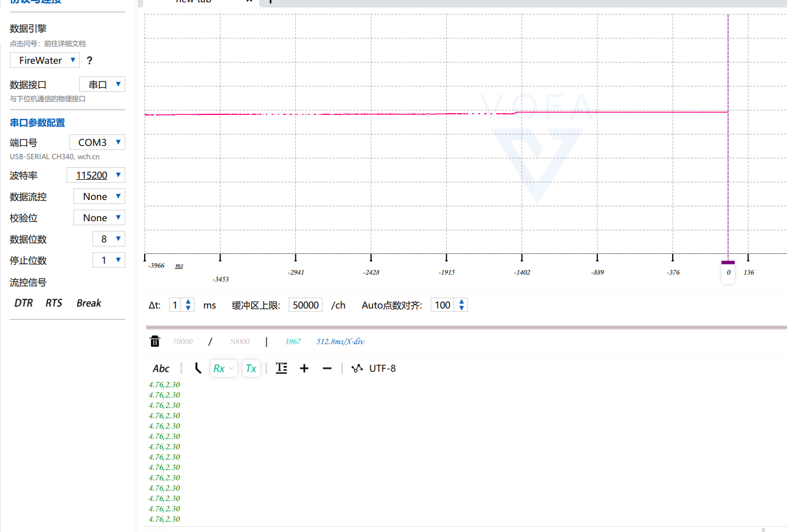
Task: Open data bits 8 dropdown
Action: (x=109, y=239)
